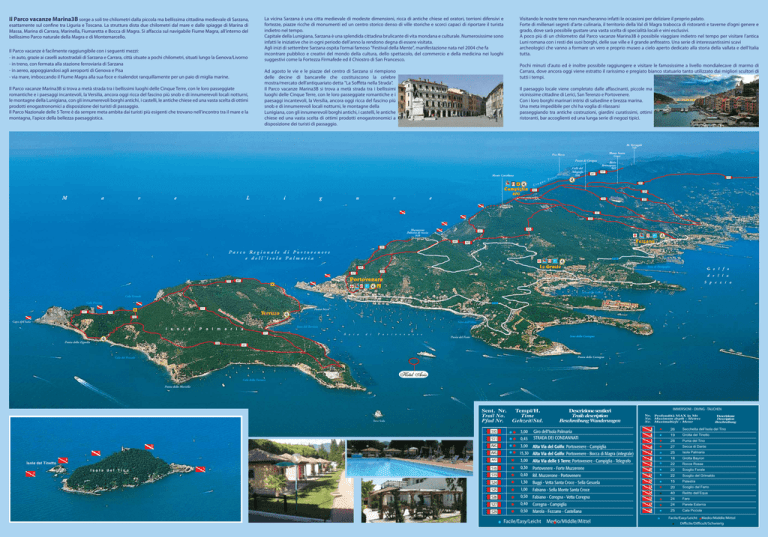Viewport: 768px width, 537px height.
Task: Click the ferry boat near the Hotel marker
Action: pos(426,354)
